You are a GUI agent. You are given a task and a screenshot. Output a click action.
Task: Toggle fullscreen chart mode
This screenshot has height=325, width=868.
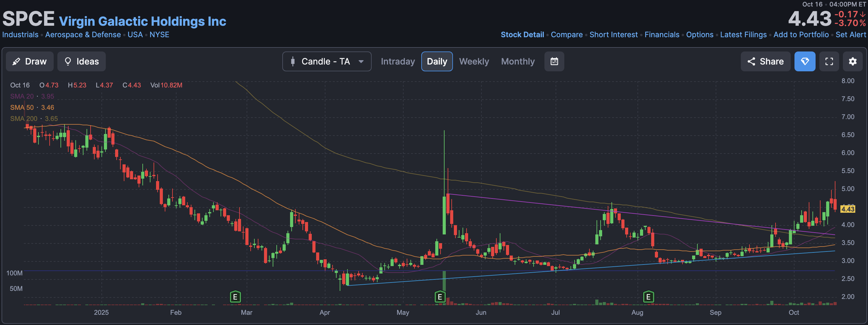point(829,61)
